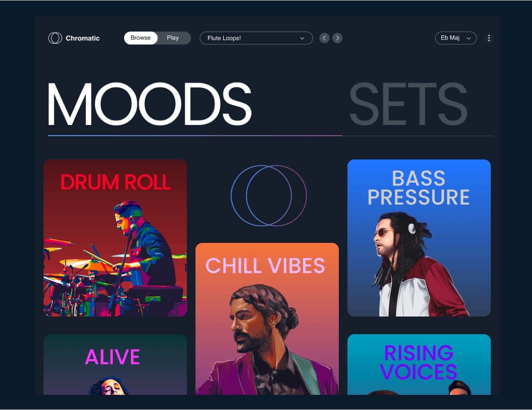The height and width of the screenshot is (410, 532).
Task: Click the large gradient double-circle emblem
Action: [x=269, y=195]
